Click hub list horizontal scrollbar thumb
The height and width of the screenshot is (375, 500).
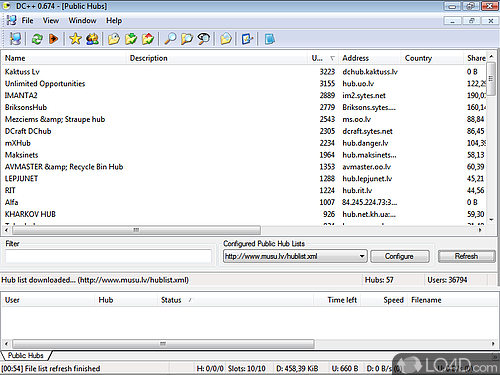(x=136, y=230)
